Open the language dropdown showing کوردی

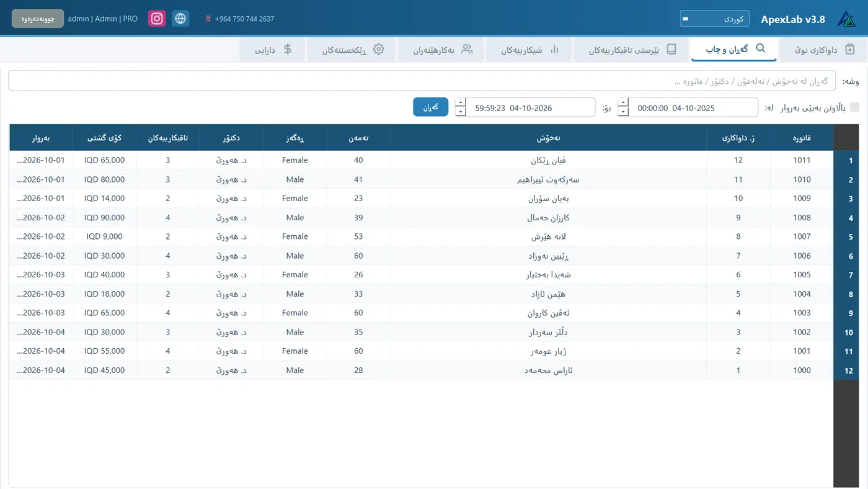[714, 19]
